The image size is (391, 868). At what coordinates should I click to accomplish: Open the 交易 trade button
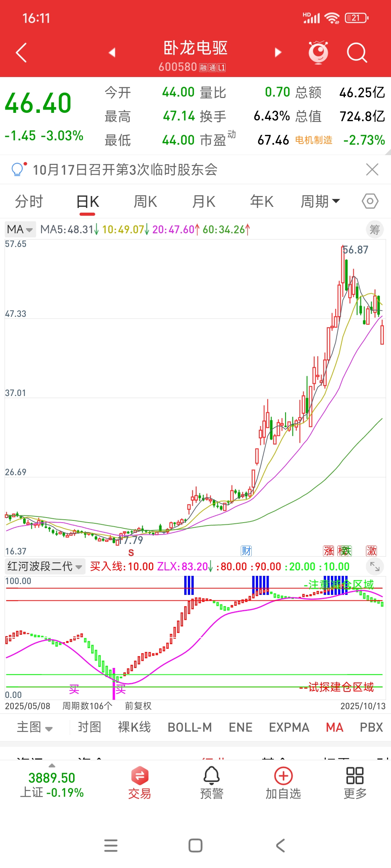[140, 783]
